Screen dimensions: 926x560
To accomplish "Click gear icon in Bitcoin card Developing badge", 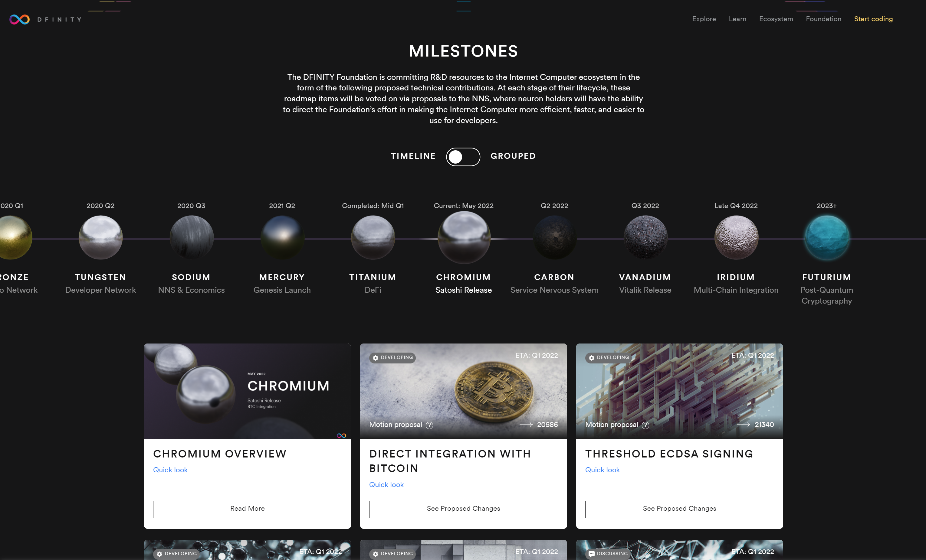I will coord(376,358).
